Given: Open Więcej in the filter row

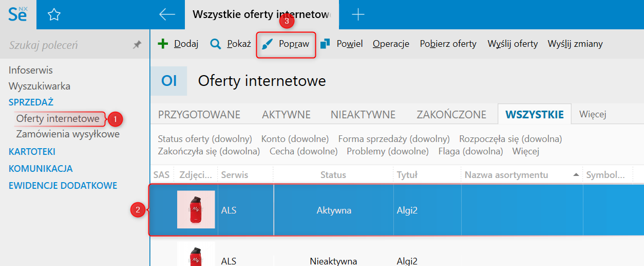Looking at the screenshot, I should click(x=525, y=151).
